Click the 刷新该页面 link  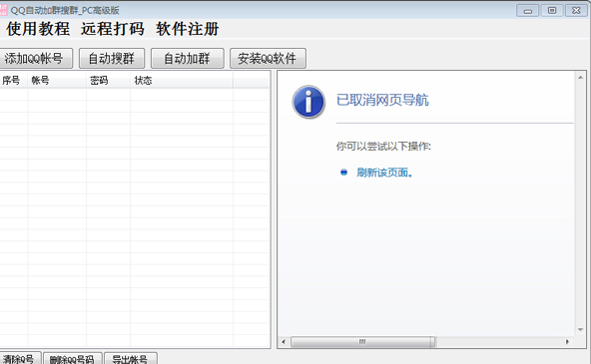pos(384,173)
